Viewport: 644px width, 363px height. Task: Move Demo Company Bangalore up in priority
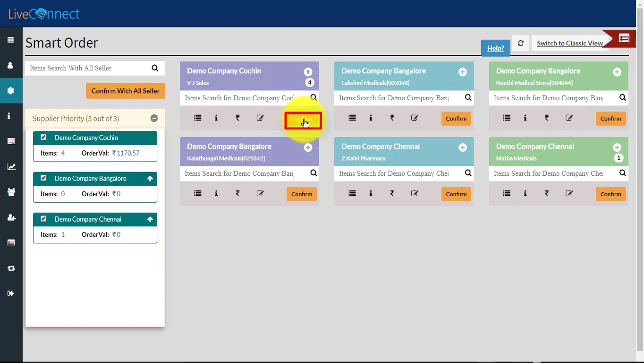click(150, 179)
